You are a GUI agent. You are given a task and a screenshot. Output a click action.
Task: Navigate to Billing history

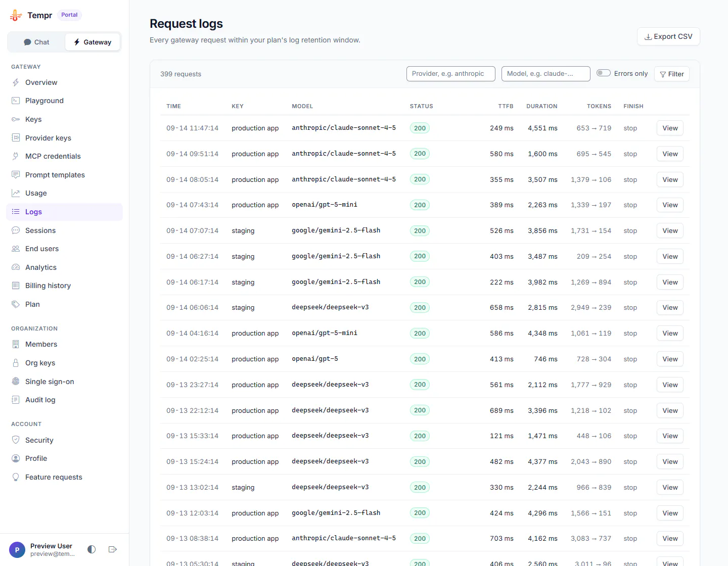[64, 286]
